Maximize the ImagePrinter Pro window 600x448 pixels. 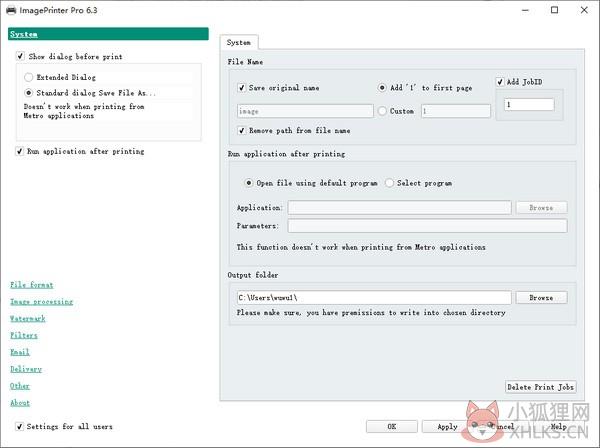coord(554,10)
